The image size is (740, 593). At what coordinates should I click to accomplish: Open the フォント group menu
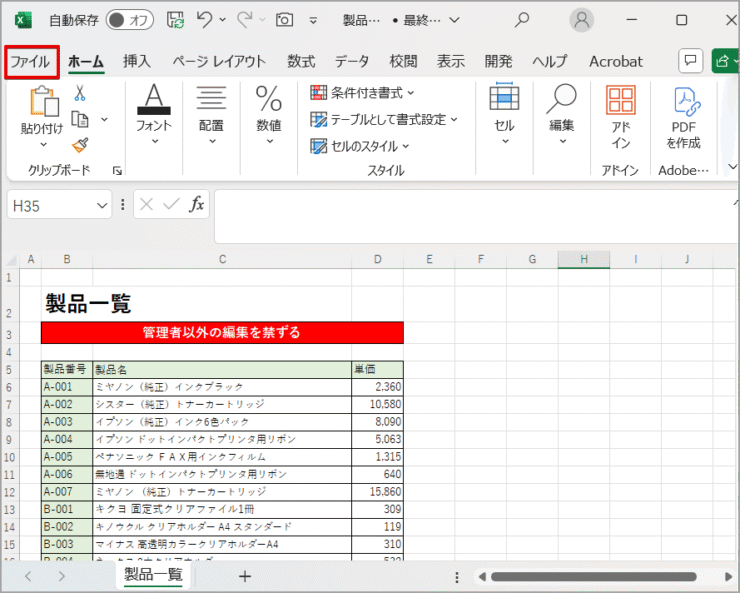click(x=154, y=115)
